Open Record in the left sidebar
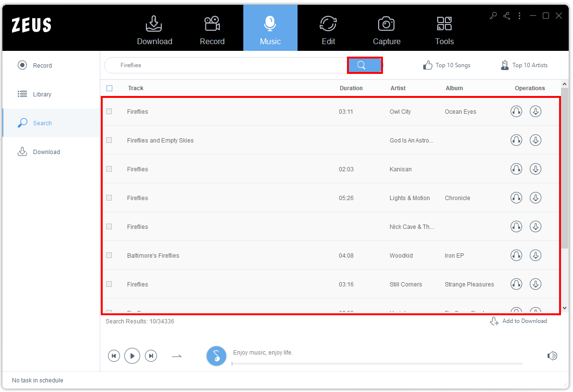Image resolution: width=573 pixels, height=392 pixels. [51, 65]
